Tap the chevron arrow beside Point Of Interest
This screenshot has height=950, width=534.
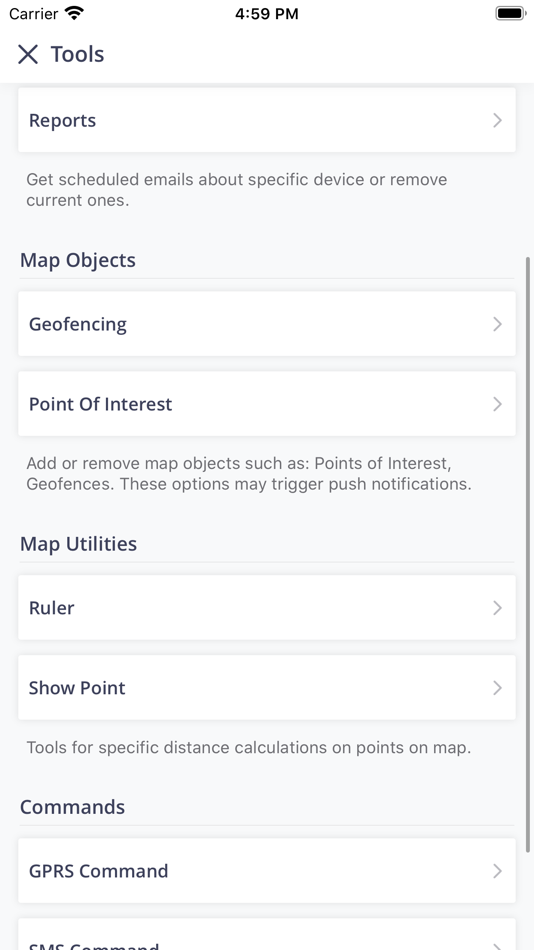(x=498, y=404)
